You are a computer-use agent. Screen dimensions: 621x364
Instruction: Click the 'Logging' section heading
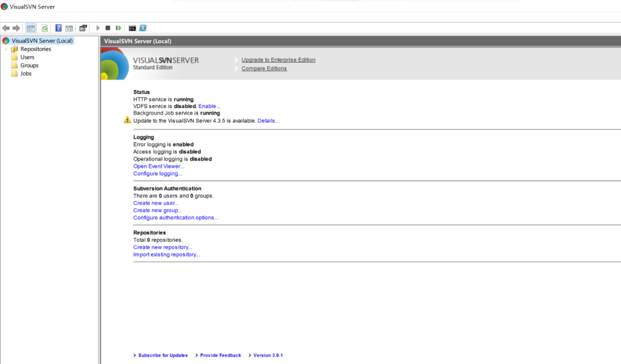tap(143, 137)
